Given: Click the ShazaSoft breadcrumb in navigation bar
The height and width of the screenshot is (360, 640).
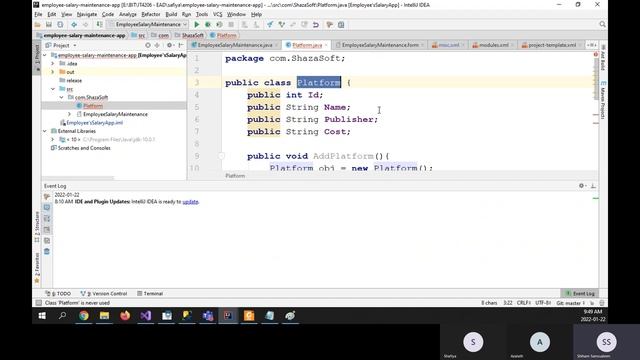Looking at the screenshot, I should [x=189, y=36].
